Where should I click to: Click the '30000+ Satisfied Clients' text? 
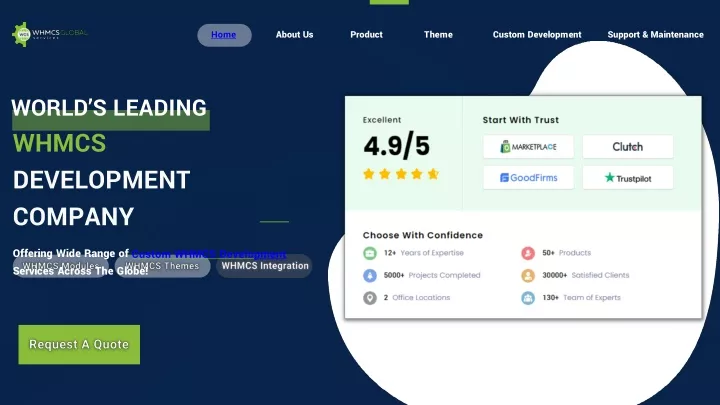pyautogui.click(x=586, y=275)
